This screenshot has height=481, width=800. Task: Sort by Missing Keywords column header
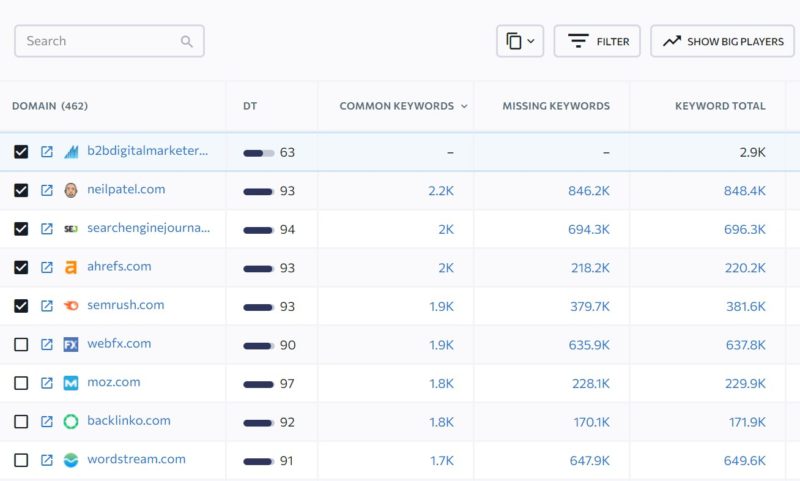pyautogui.click(x=556, y=106)
